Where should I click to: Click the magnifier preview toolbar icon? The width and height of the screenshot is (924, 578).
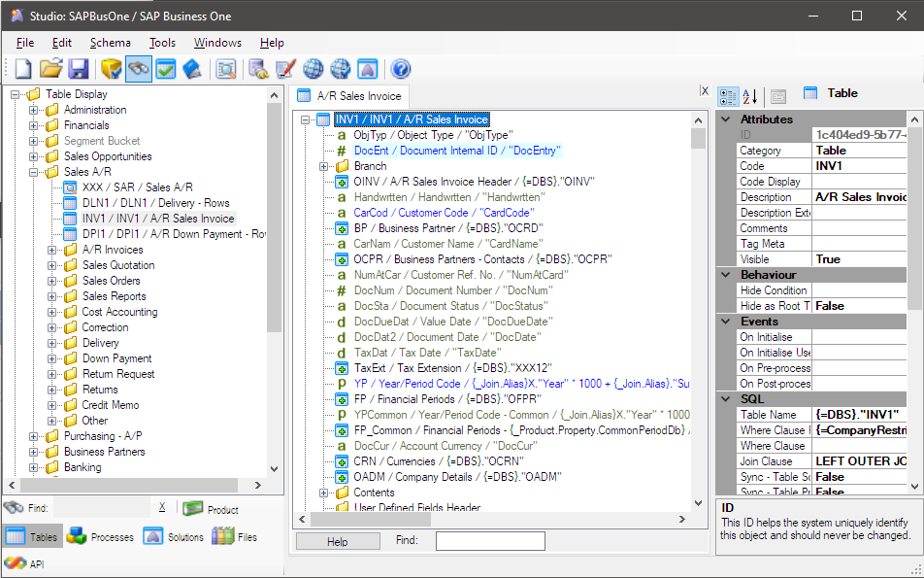[226, 69]
